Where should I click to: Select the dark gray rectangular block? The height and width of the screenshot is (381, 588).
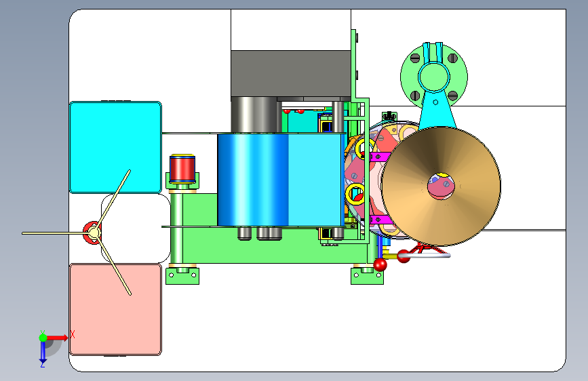(291, 74)
